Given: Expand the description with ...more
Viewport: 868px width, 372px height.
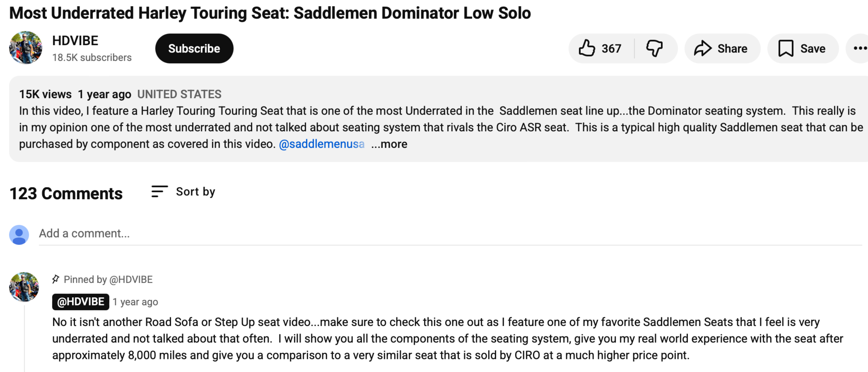Looking at the screenshot, I should tap(389, 144).
